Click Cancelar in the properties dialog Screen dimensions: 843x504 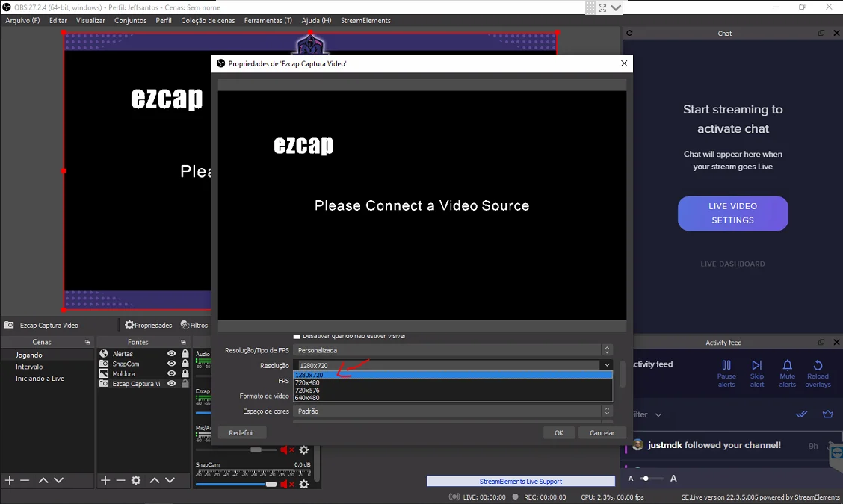point(602,432)
